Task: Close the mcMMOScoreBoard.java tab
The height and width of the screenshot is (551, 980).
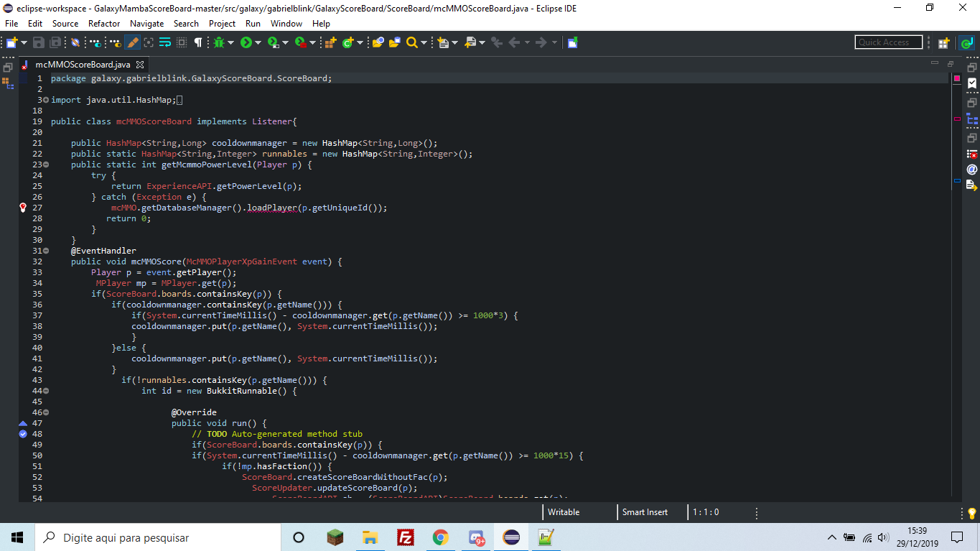Action: pyautogui.click(x=141, y=64)
